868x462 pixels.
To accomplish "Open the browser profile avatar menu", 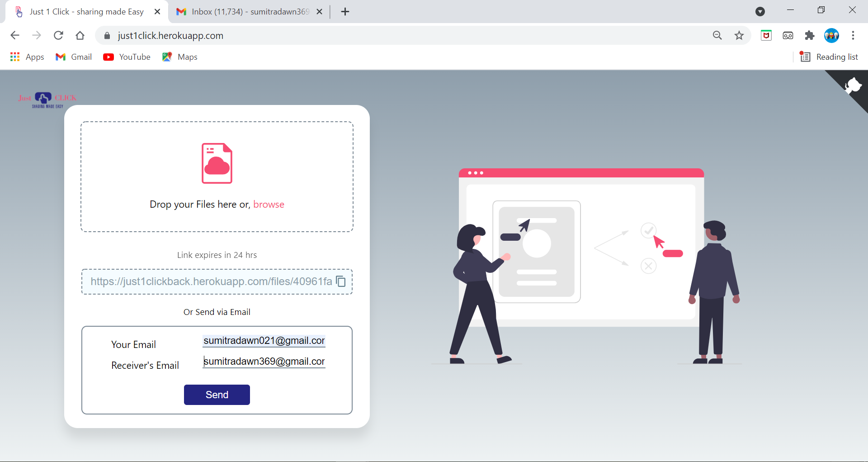I will point(832,35).
